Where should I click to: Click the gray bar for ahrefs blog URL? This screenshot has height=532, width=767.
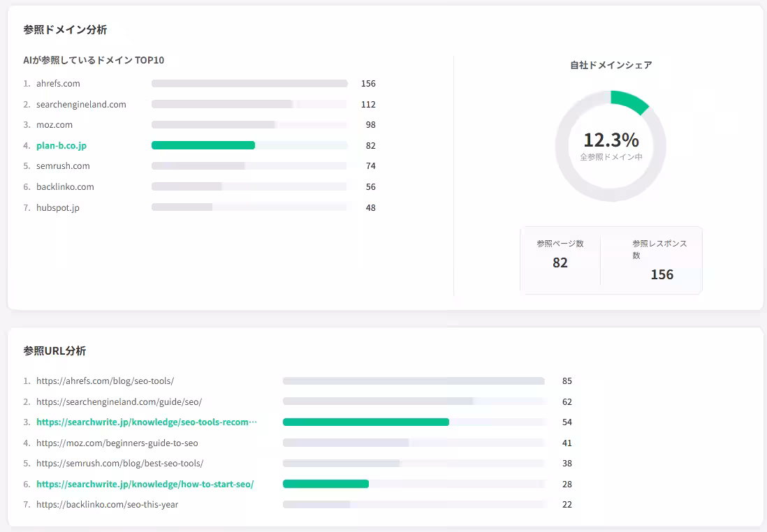pyautogui.click(x=414, y=381)
